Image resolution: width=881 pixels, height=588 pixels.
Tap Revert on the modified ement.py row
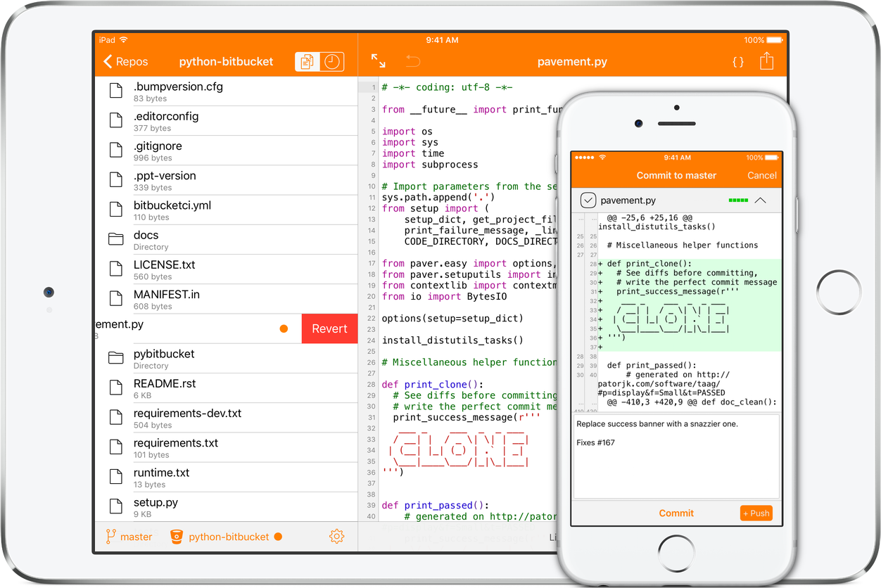[329, 328]
